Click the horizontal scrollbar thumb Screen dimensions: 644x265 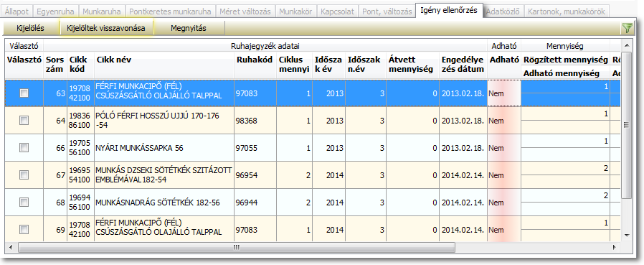[x=237, y=247]
